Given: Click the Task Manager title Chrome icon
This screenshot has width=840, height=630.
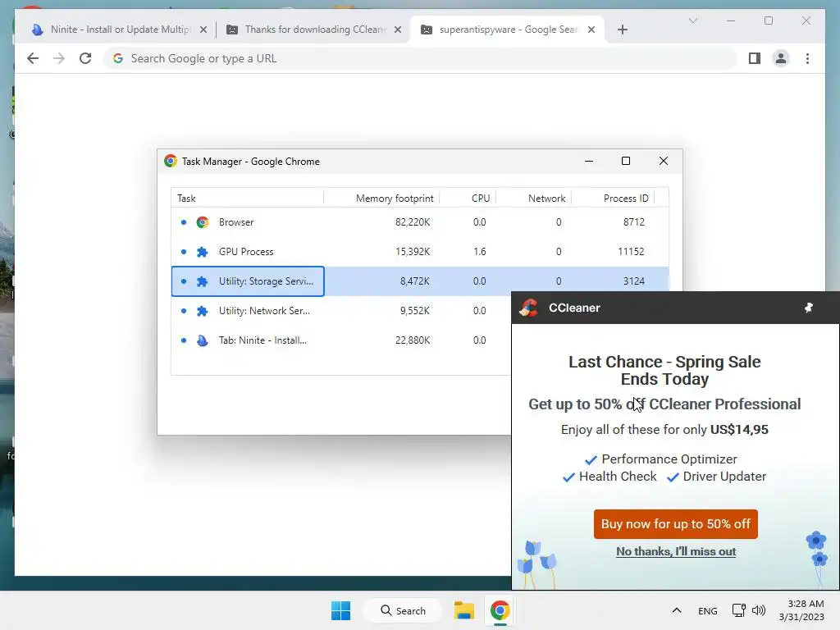Looking at the screenshot, I should click(171, 161).
